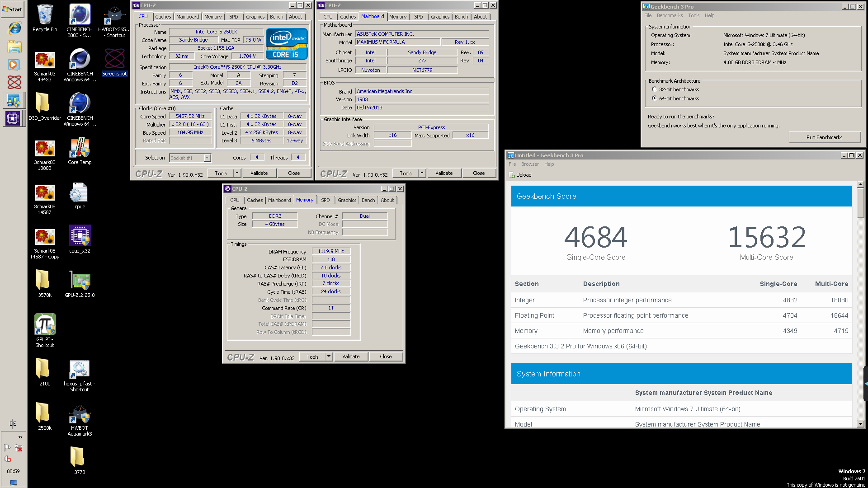
Task: Open the D3D_Overrider folder
Action: coord(45,107)
